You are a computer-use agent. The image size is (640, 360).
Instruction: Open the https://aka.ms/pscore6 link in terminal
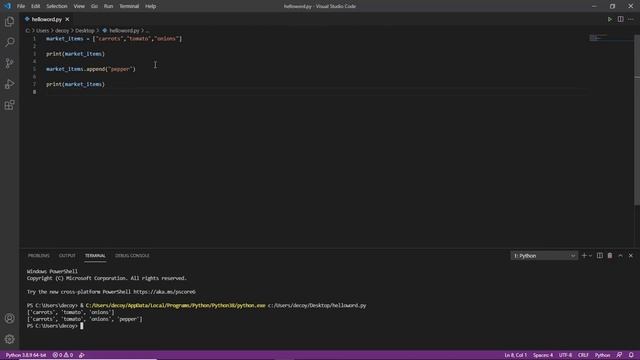click(164, 292)
